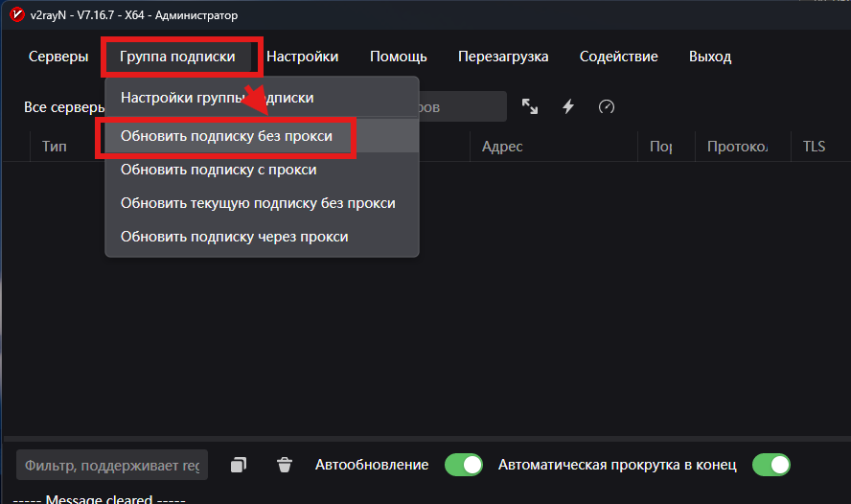Select Обновить подписку через прокси
This screenshot has width=851, height=504.
[x=262, y=237]
